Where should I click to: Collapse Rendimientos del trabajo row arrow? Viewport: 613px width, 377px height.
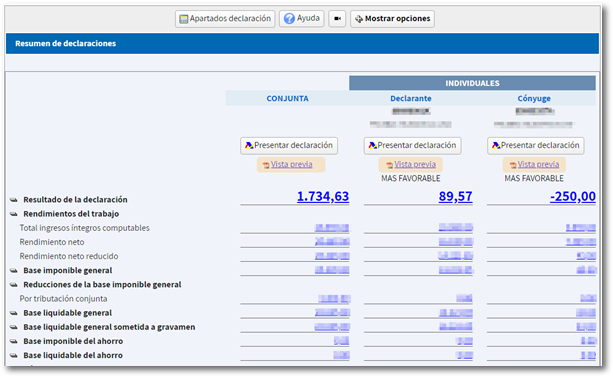14,214
